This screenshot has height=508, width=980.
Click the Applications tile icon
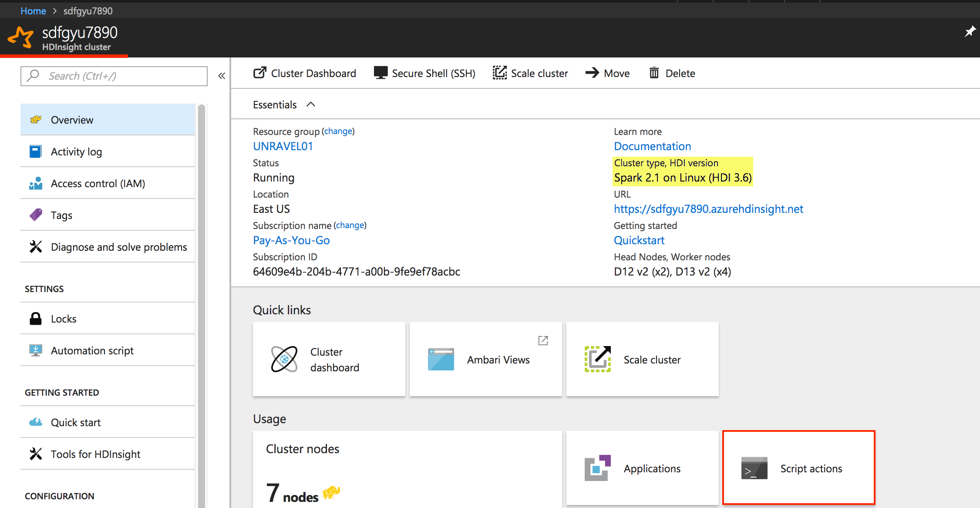pos(598,468)
